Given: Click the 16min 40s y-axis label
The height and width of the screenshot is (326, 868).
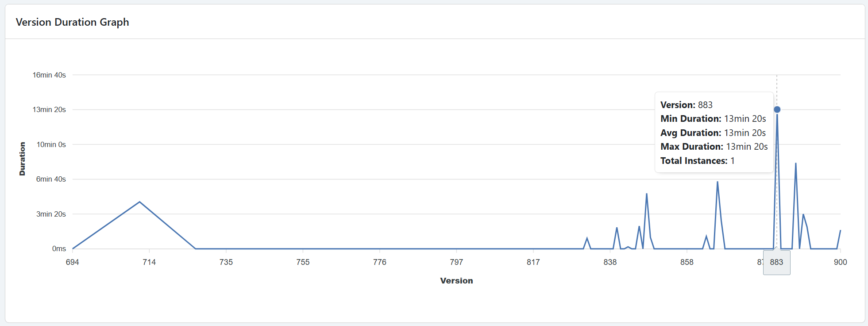Looking at the screenshot, I should (49, 75).
